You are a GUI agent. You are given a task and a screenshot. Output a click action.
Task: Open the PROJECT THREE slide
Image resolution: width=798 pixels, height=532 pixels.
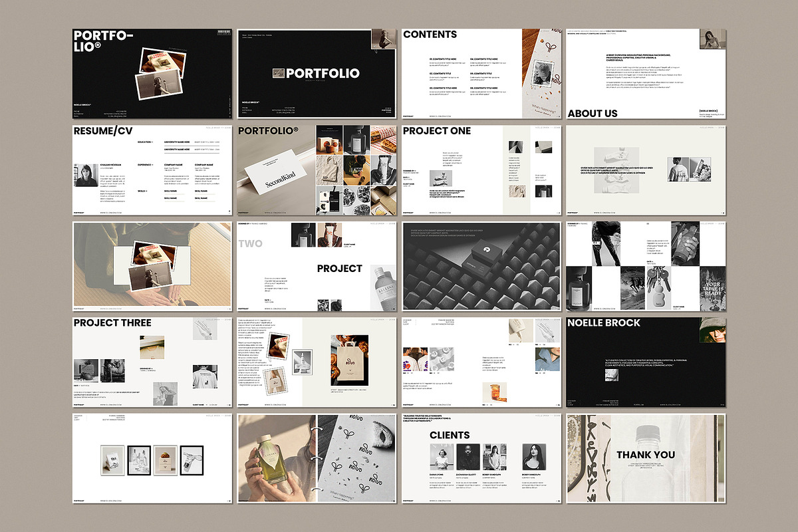pos(152,362)
